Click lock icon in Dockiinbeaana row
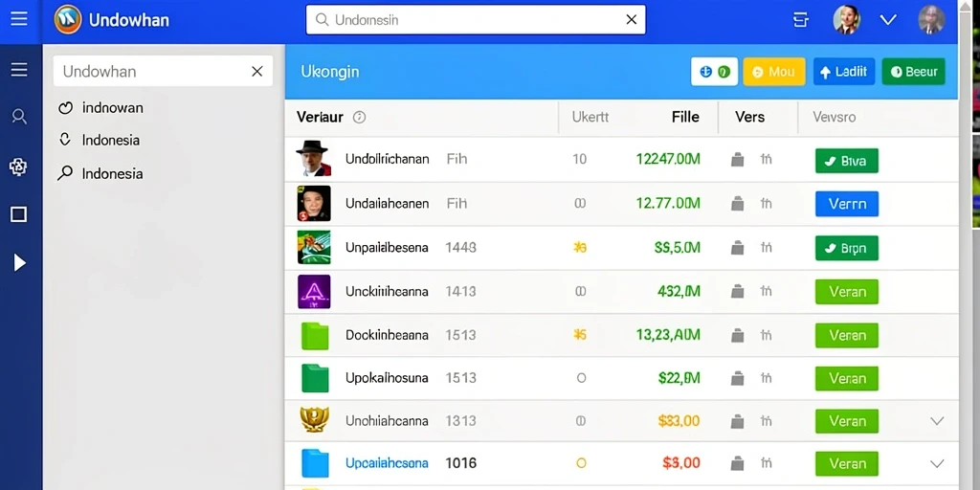 click(x=738, y=336)
